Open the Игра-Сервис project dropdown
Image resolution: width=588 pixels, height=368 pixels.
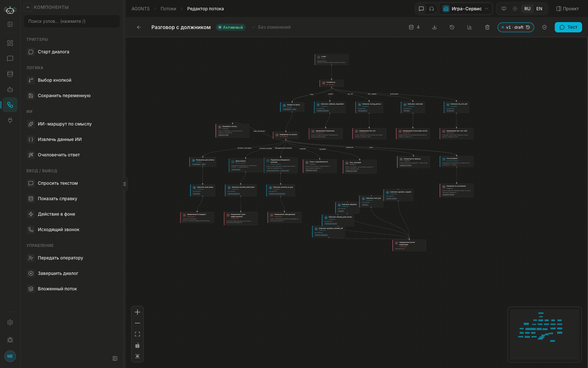click(x=466, y=9)
